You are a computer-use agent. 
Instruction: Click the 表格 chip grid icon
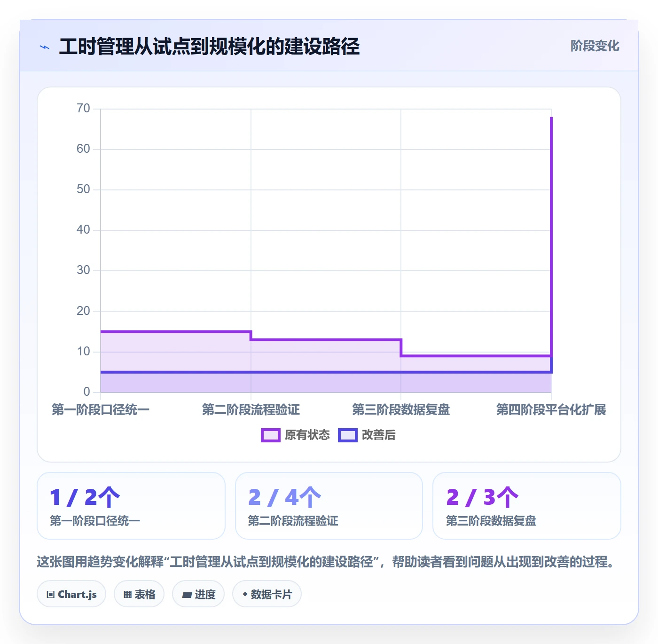(x=127, y=595)
